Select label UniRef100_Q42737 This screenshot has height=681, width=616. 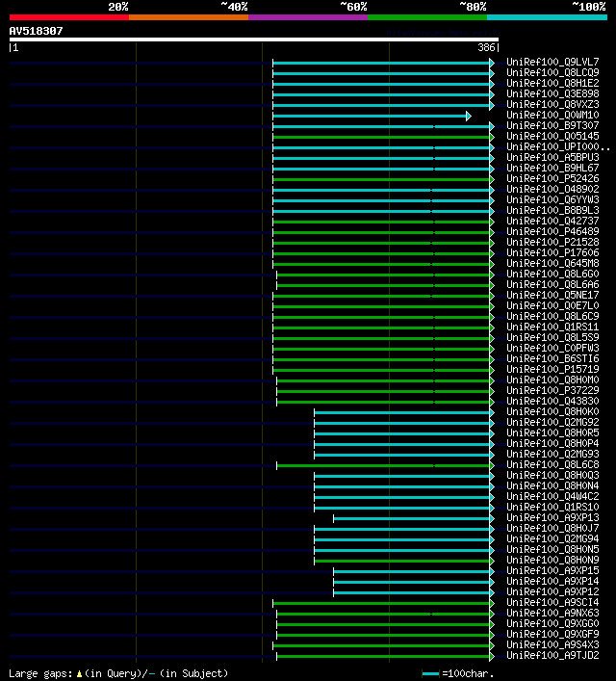pos(552,221)
